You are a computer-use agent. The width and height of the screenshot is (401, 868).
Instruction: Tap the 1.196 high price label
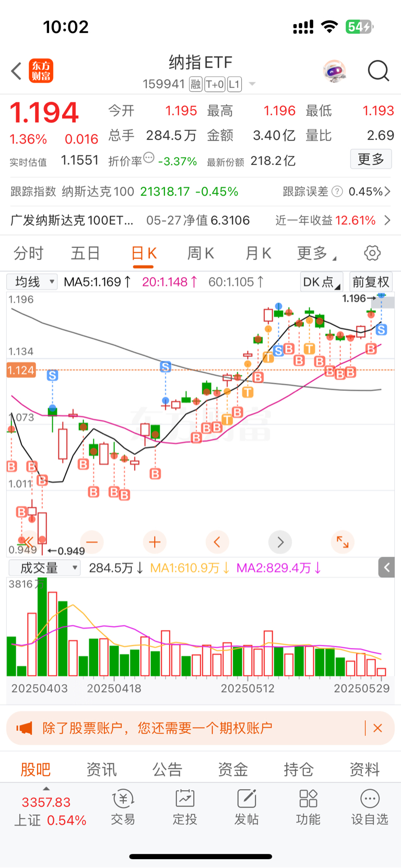[x=353, y=299]
